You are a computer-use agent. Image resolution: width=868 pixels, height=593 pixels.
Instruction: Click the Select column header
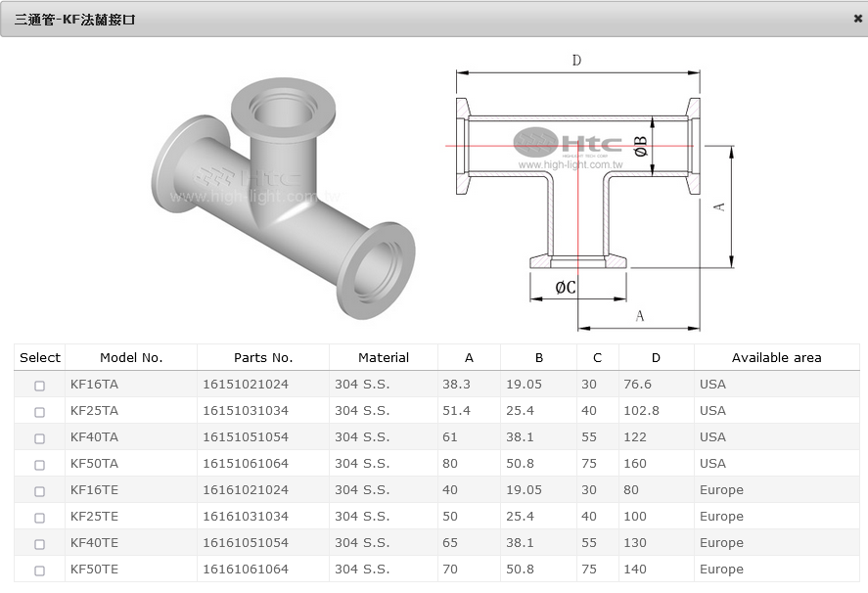tap(40, 358)
